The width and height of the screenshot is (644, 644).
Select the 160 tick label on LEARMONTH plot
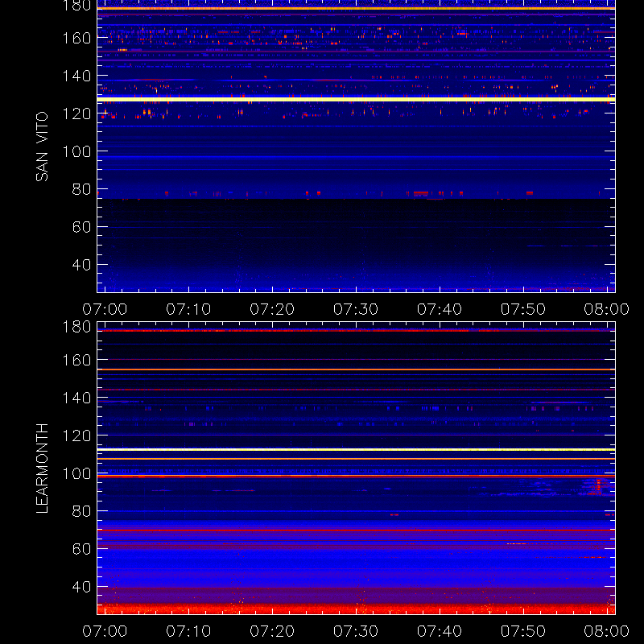click(76, 360)
